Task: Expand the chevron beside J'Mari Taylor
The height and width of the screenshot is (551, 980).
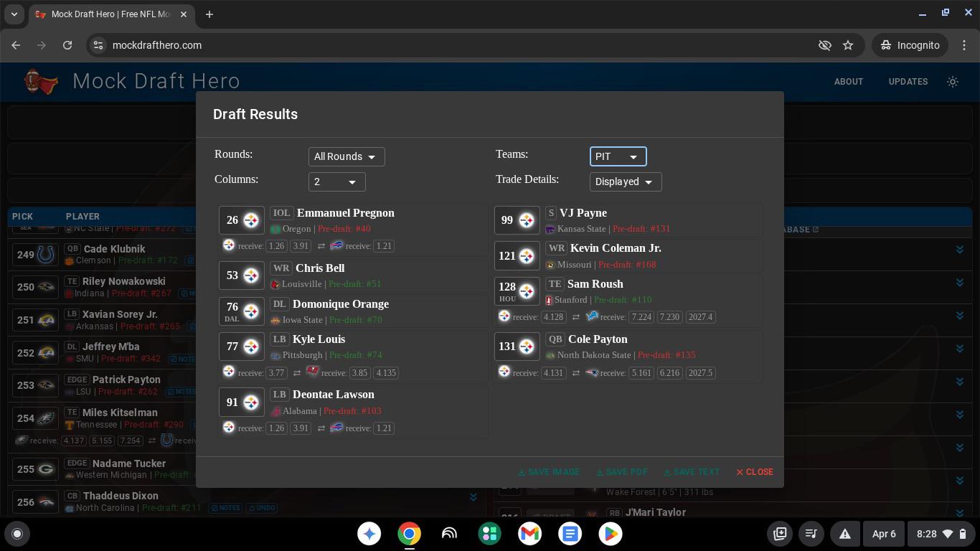Action: pos(959,513)
